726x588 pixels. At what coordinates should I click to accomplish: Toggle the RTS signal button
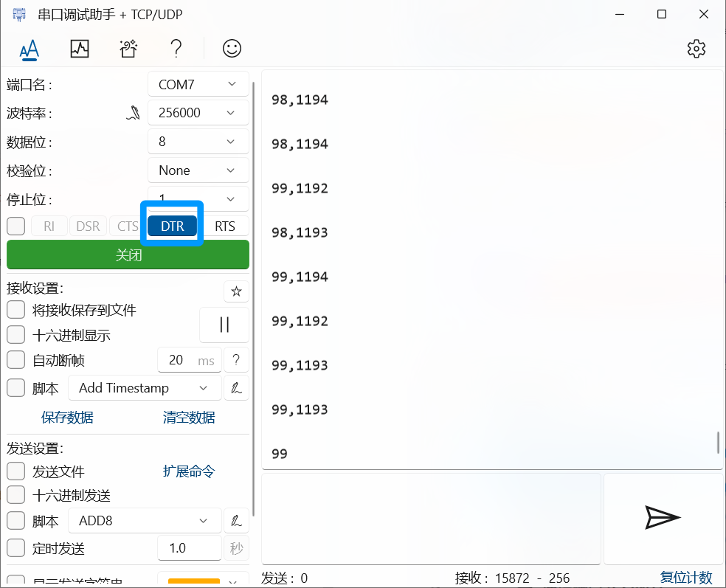tap(225, 226)
